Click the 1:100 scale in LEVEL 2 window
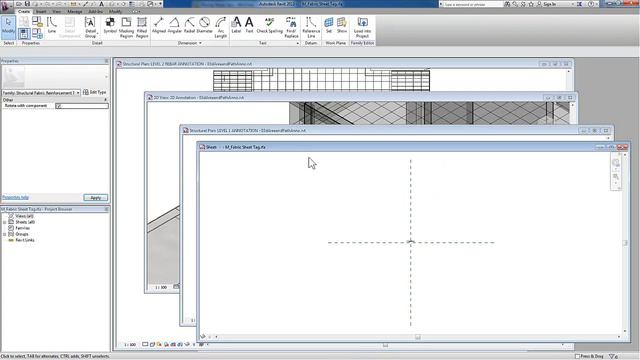The image size is (640, 360). coord(130,345)
